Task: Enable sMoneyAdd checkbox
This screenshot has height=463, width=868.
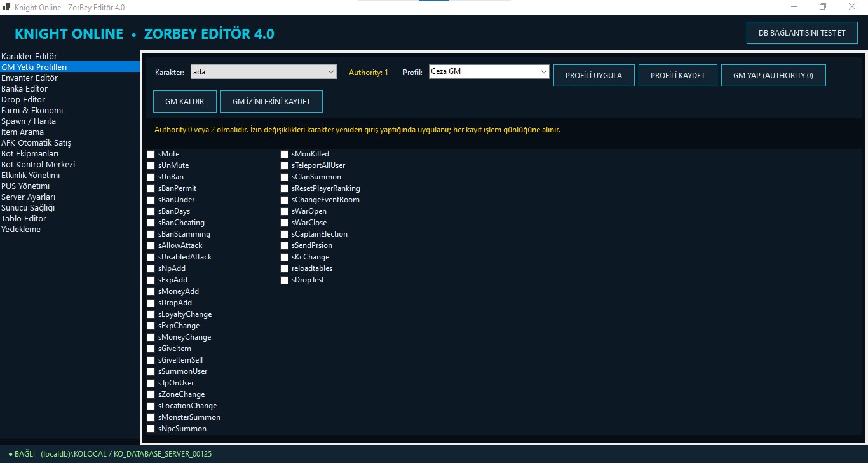Action: click(151, 291)
